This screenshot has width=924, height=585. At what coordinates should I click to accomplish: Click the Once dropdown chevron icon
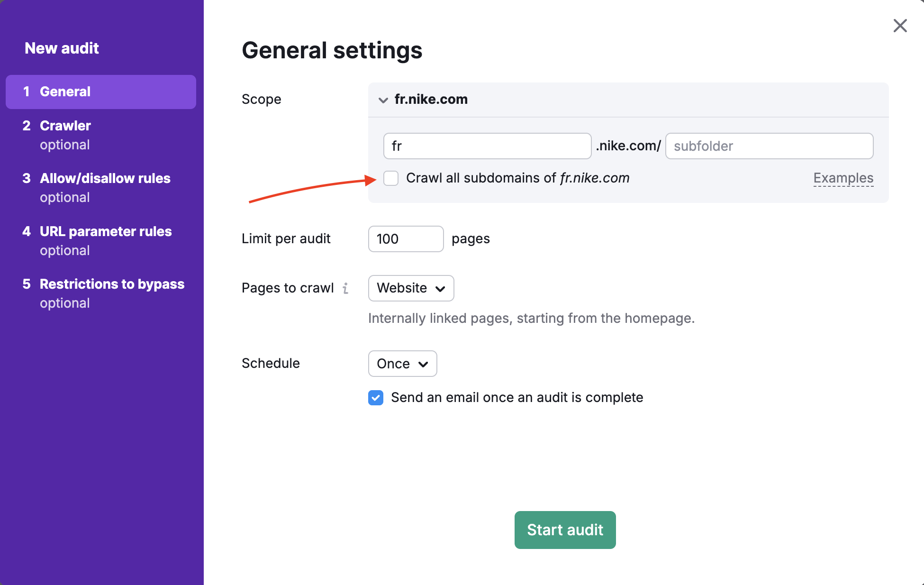pos(423,364)
